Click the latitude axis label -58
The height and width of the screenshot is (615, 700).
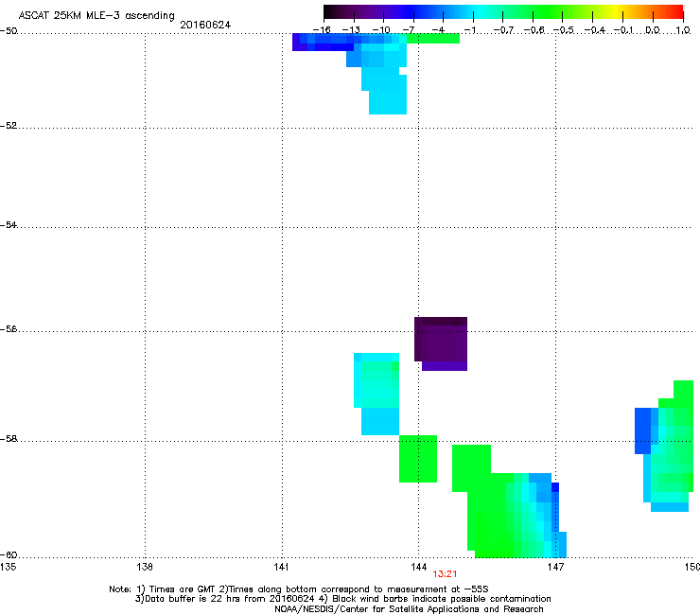coord(9,439)
